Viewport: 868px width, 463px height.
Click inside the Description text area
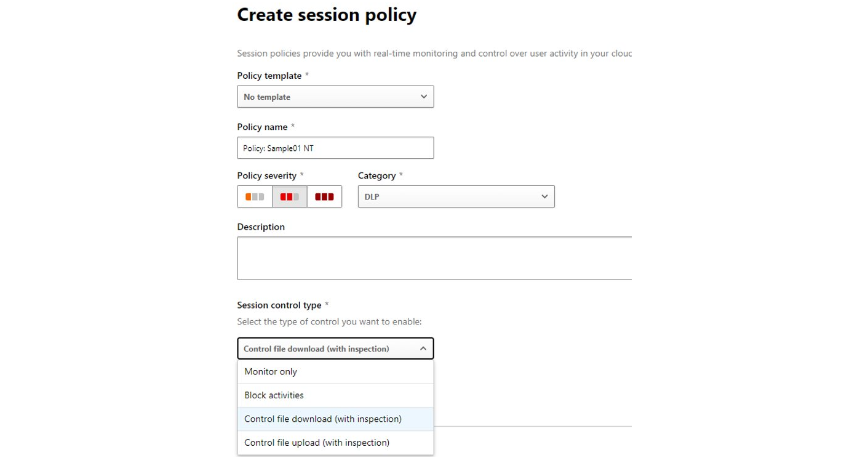[x=434, y=258]
